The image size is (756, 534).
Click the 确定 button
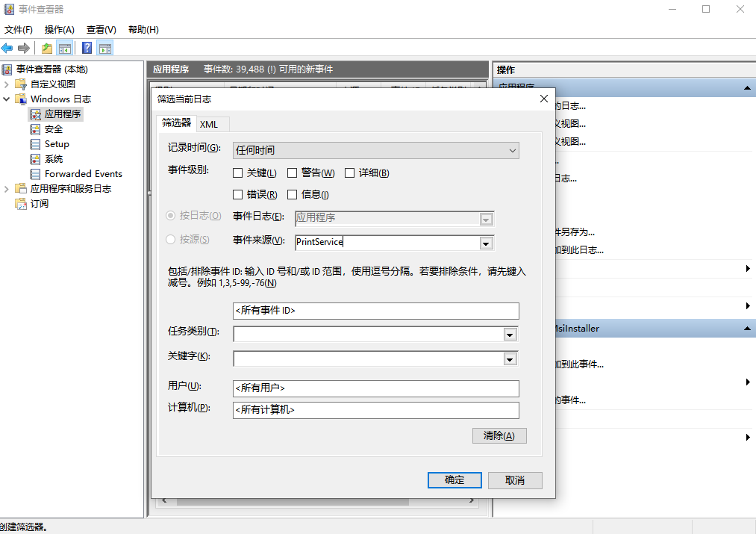tap(454, 480)
